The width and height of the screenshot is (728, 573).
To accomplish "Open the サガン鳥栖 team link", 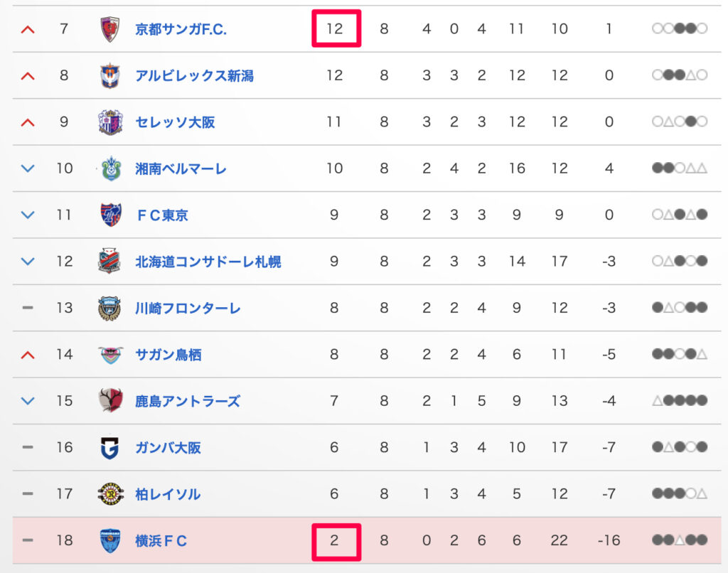I will 168,354.
